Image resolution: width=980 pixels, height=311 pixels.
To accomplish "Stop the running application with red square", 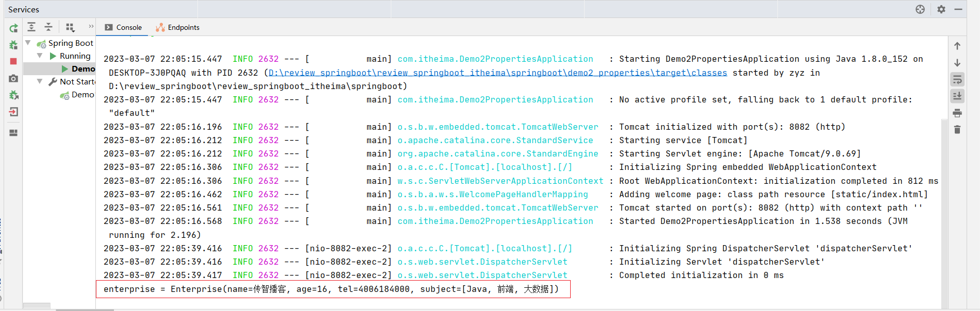I will click(x=13, y=61).
